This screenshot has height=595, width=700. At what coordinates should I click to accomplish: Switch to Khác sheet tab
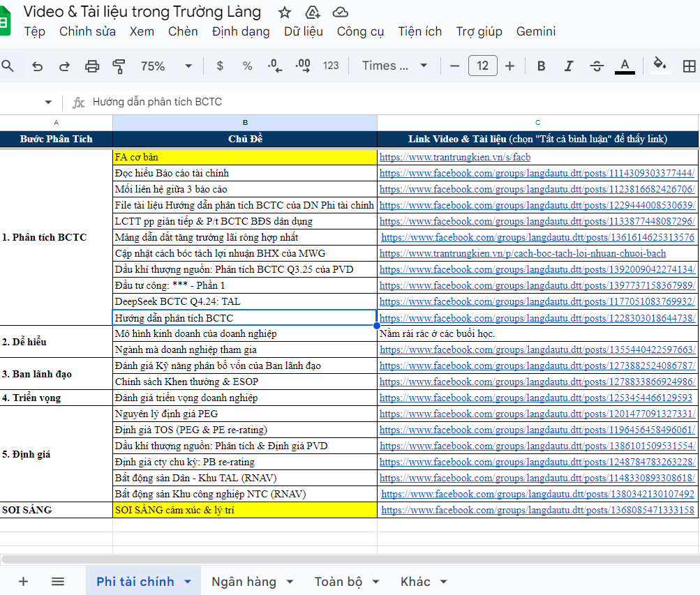pos(415,582)
